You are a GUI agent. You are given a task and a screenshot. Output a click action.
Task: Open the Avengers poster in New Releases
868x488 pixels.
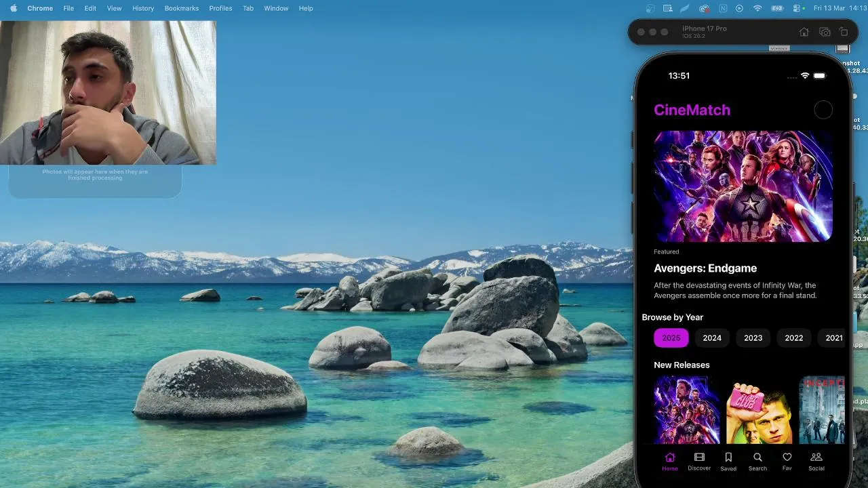[x=686, y=410]
